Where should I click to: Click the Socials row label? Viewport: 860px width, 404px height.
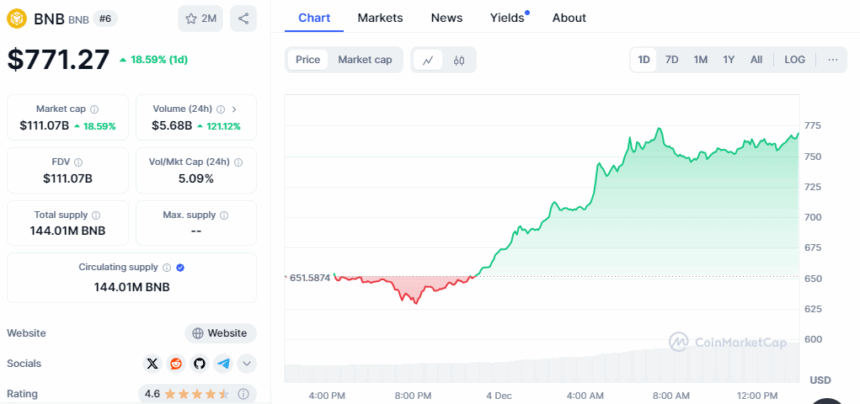pos(24,363)
